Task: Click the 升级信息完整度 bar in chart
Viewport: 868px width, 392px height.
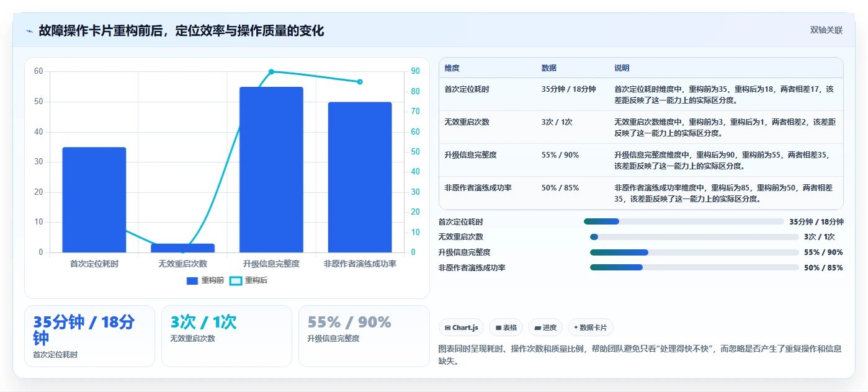Action: click(271, 169)
